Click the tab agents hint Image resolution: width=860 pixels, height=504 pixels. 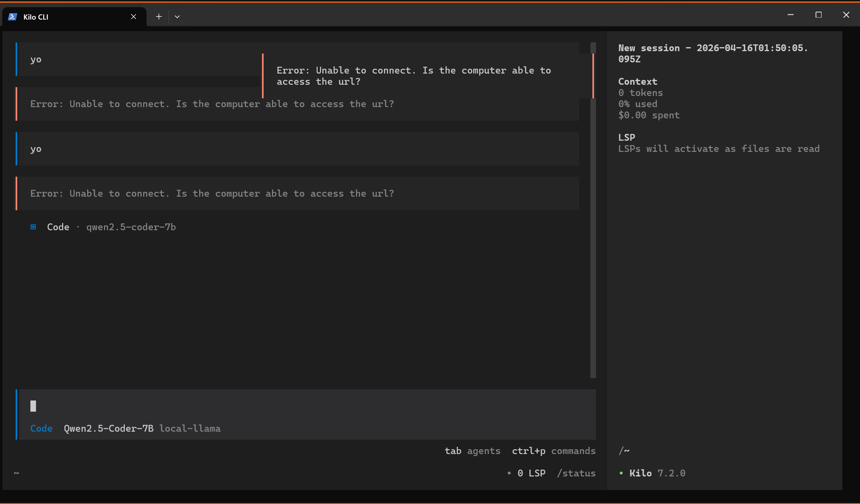[472, 451]
